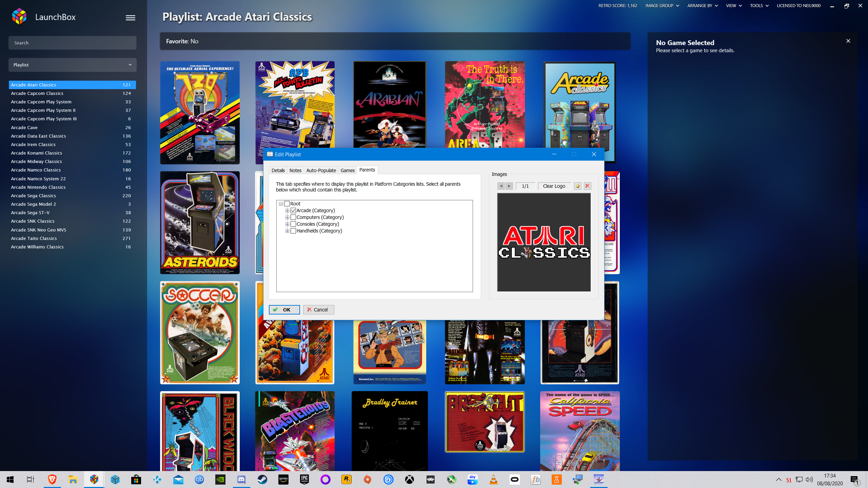Select Arcade SNK Neo Geo MVS playlist

pyautogui.click(x=72, y=230)
